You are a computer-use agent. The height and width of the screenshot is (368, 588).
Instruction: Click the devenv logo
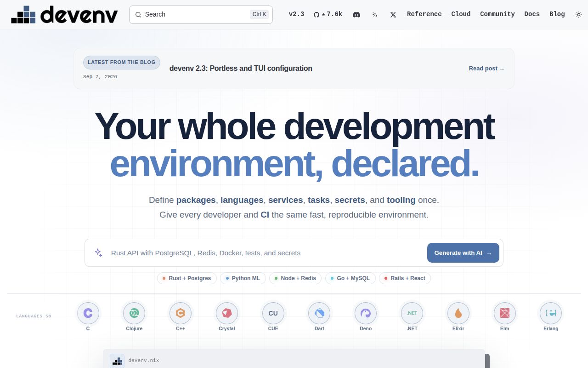point(64,15)
